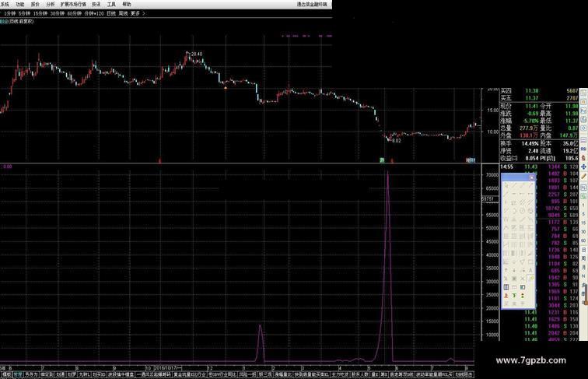Select the 周线 weekly period tab
The height and width of the screenshot is (379, 588).
click(123, 13)
